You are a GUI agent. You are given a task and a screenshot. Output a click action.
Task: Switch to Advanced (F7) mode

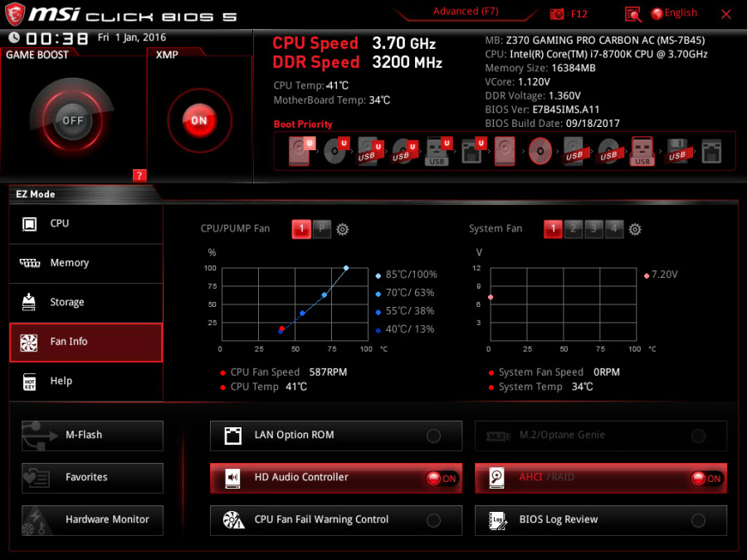[466, 12]
